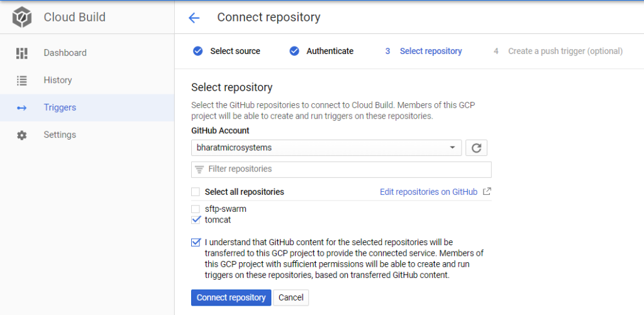Screen dimensions: 644x315
Task: Click the Triggers arrow icon in sidebar
Action: [22, 108]
